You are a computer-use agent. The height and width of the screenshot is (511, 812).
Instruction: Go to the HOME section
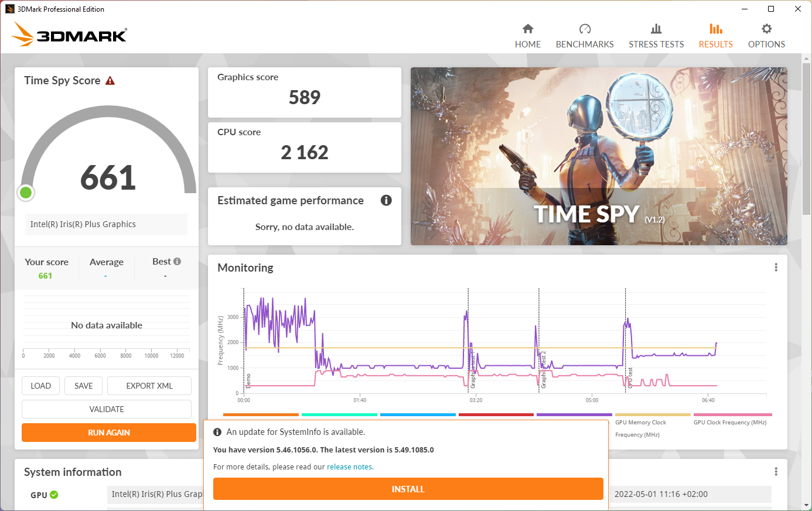tap(528, 36)
